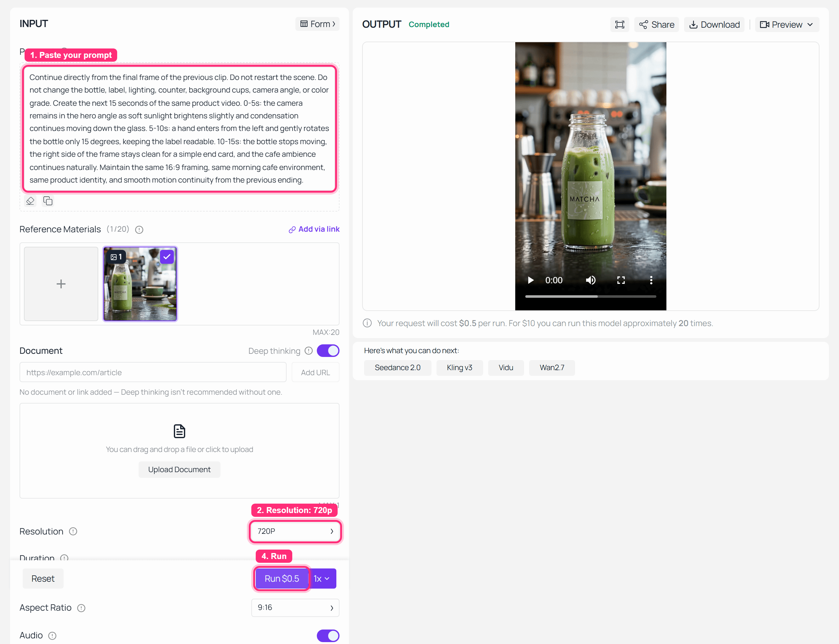Expand the output panel with the frame icon
The height and width of the screenshot is (644, 839).
pos(620,25)
